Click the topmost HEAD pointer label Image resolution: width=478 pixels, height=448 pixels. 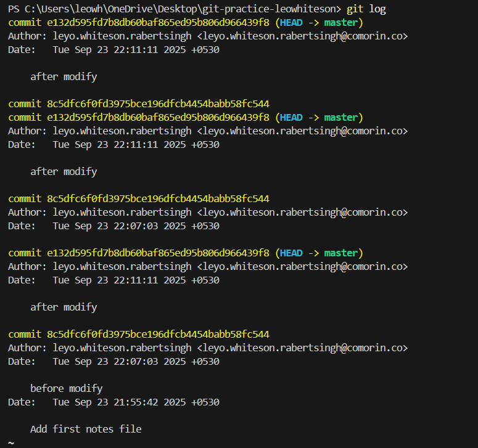[x=291, y=22]
